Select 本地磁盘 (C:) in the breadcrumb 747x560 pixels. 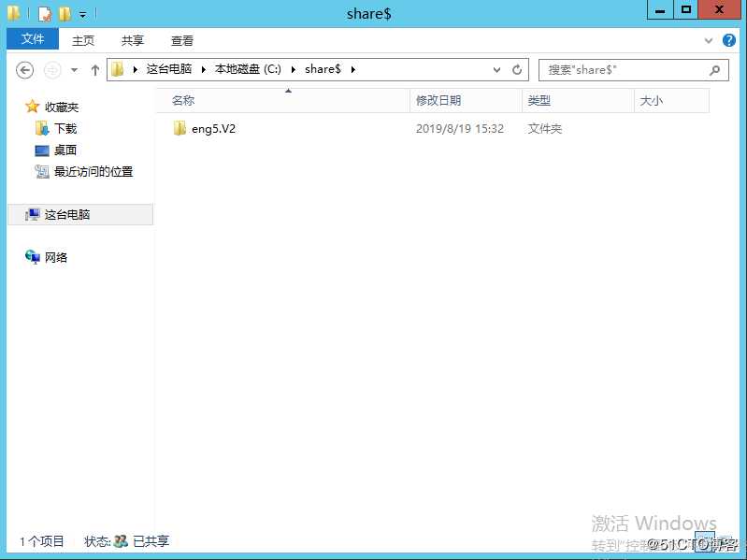coord(248,69)
